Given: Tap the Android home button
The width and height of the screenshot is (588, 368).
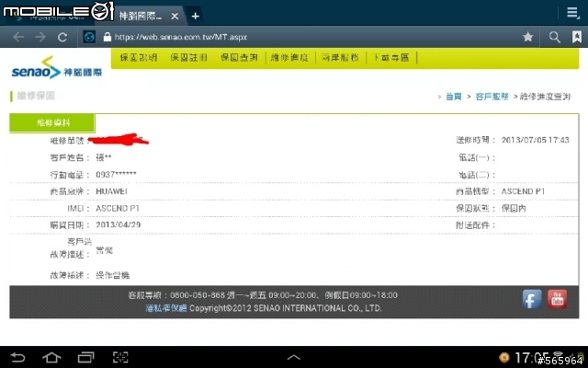Looking at the screenshot, I should pos(51,357).
